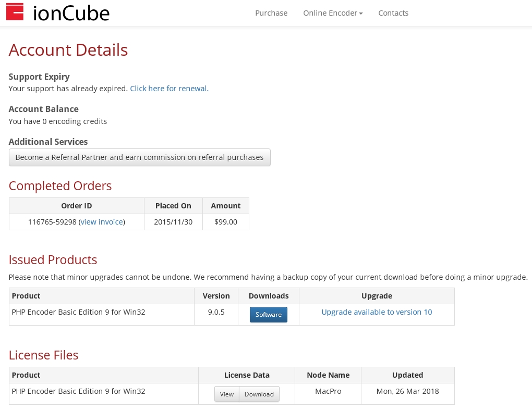
Task: Download the license file
Action: coord(259,394)
